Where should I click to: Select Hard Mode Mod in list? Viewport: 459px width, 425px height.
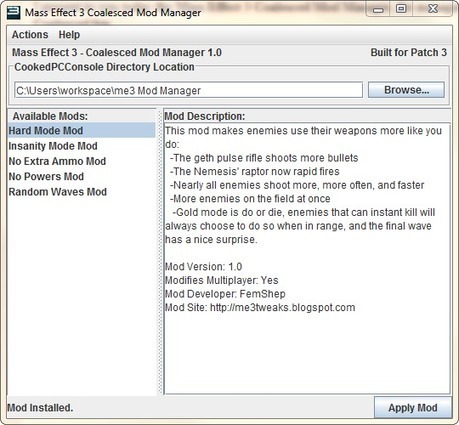click(x=82, y=131)
